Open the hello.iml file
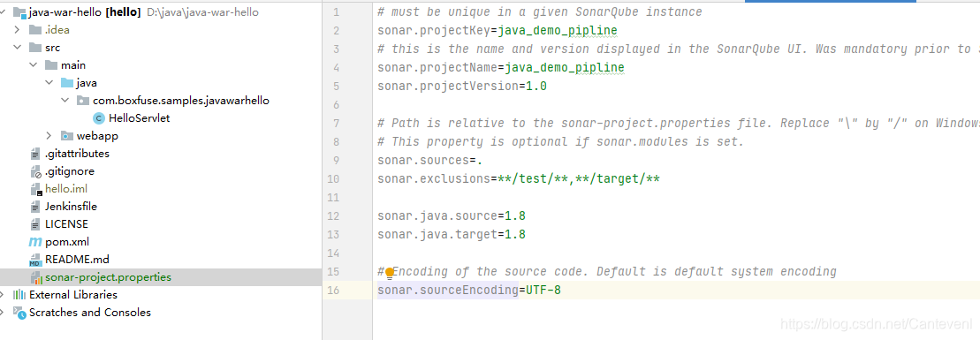 (66, 189)
